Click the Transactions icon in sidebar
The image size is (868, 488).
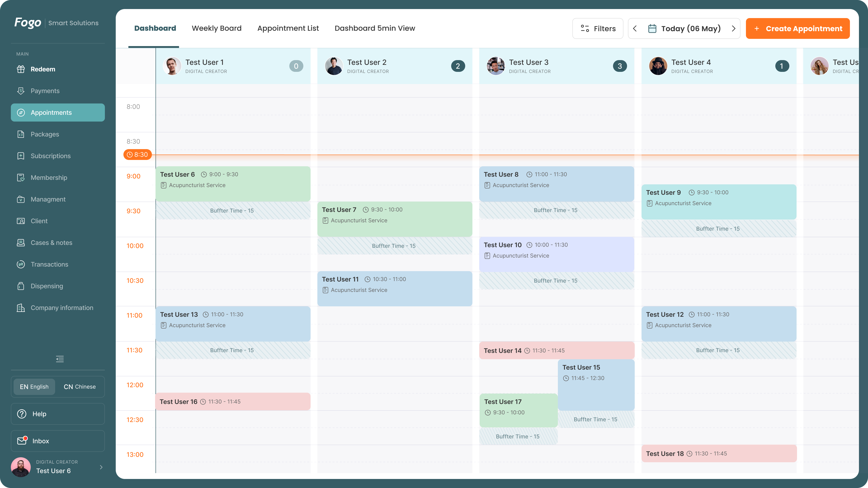tap(21, 264)
